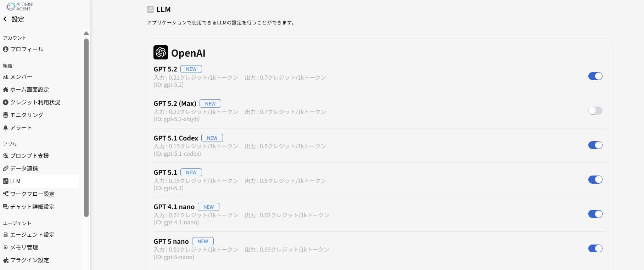This screenshot has width=644, height=270.
Task: Go to エージェント設定
Action: pos(40,235)
